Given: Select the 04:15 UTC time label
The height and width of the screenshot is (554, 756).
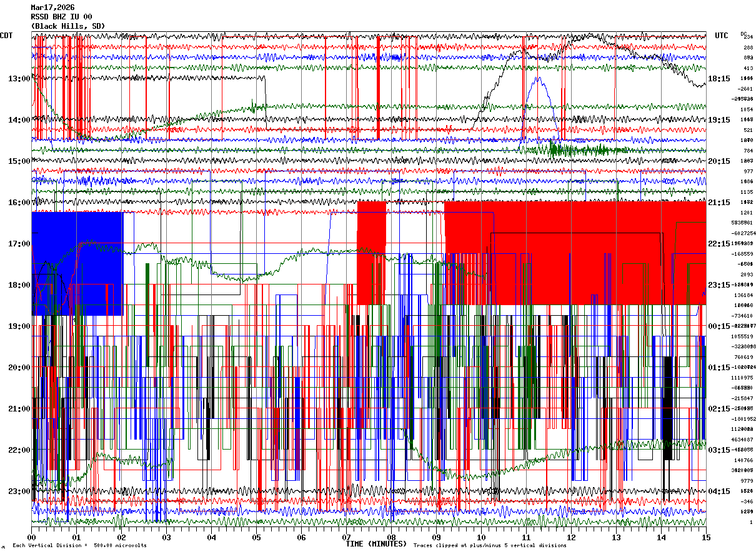Looking at the screenshot, I should click(x=719, y=491).
